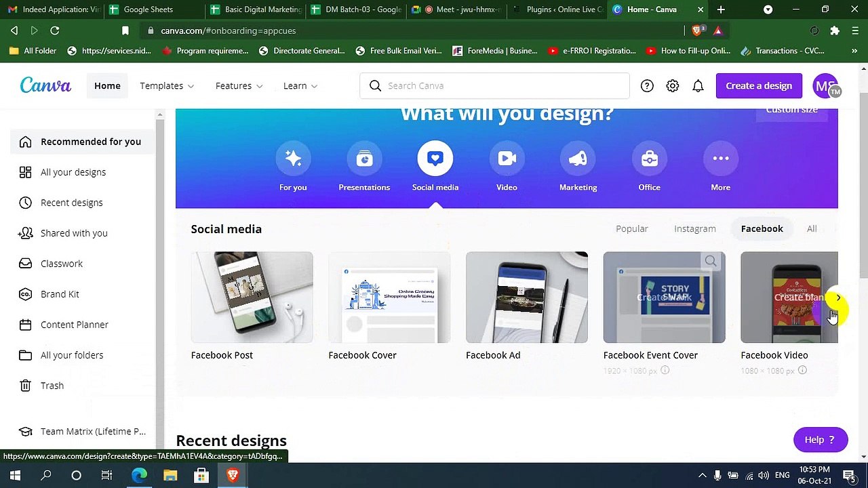Reload the page in browser toolbar
This screenshot has width=868, height=488.
coord(55,30)
